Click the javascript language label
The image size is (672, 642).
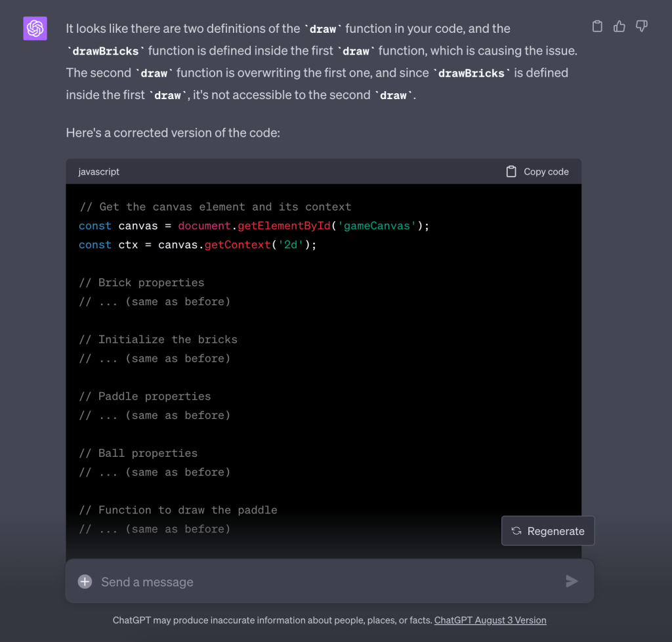tap(98, 171)
